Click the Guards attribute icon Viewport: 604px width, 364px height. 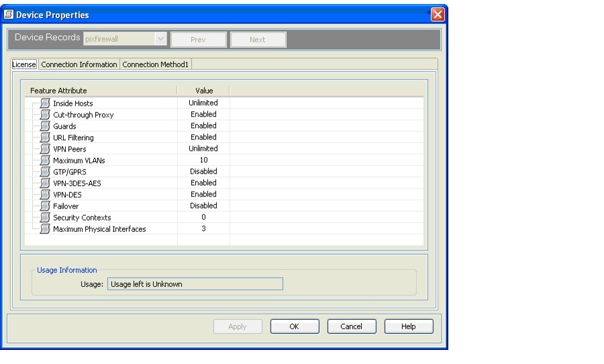(45, 126)
